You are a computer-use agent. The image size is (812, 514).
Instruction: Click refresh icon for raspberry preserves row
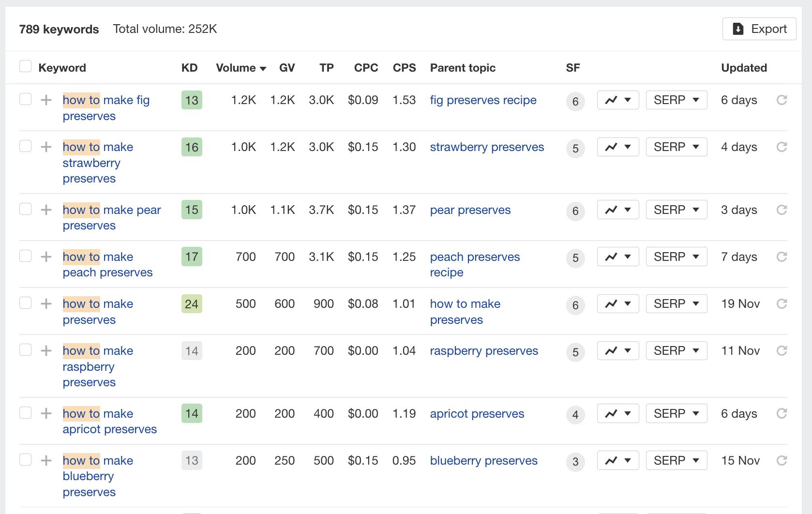pos(782,351)
